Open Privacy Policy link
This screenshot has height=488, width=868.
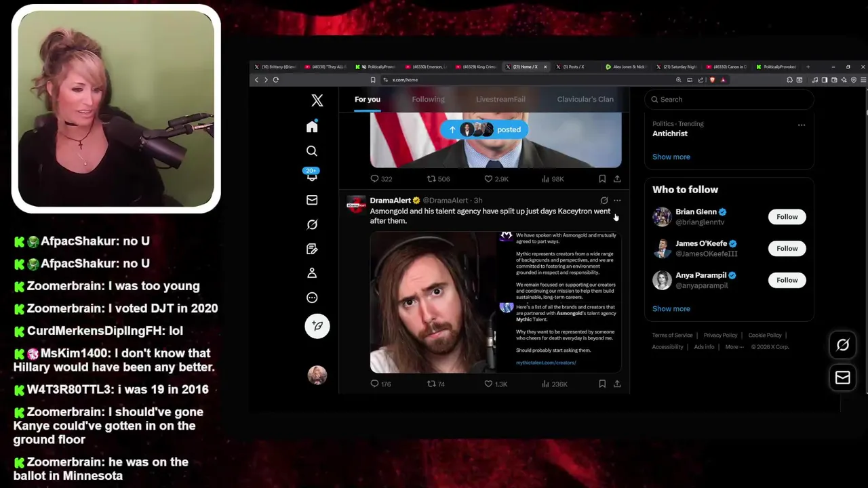coord(720,335)
